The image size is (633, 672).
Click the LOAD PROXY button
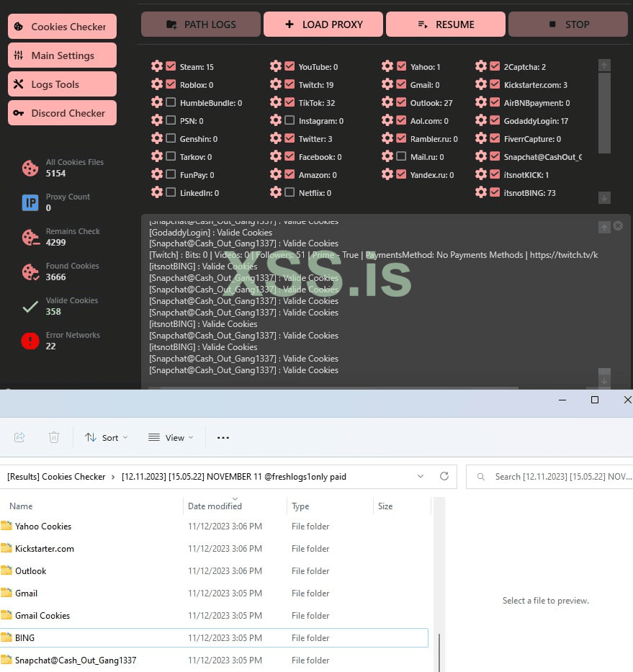point(323,24)
